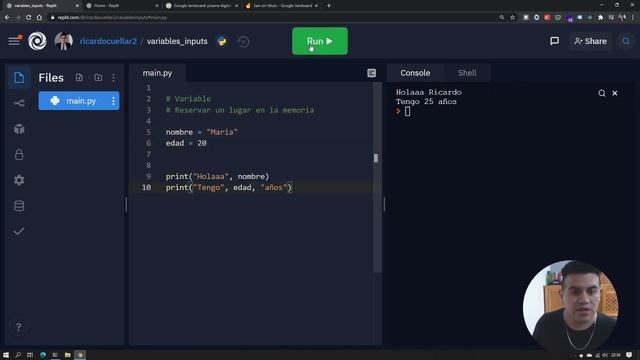Select the Files sidebar icon
640x360 pixels.
(x=19, y=78)
